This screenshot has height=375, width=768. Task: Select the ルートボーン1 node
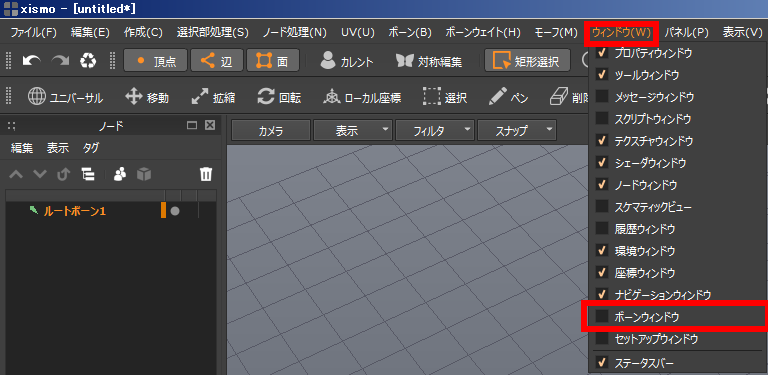pos(75,211)
